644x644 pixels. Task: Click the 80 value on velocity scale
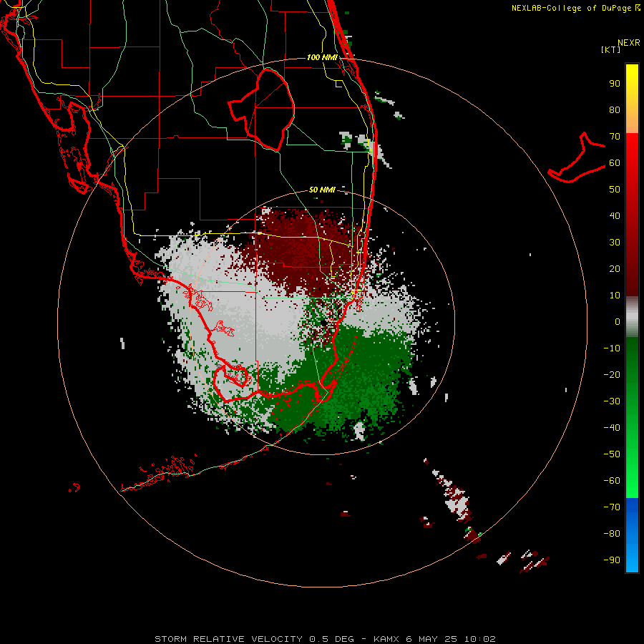pos(615,110)
